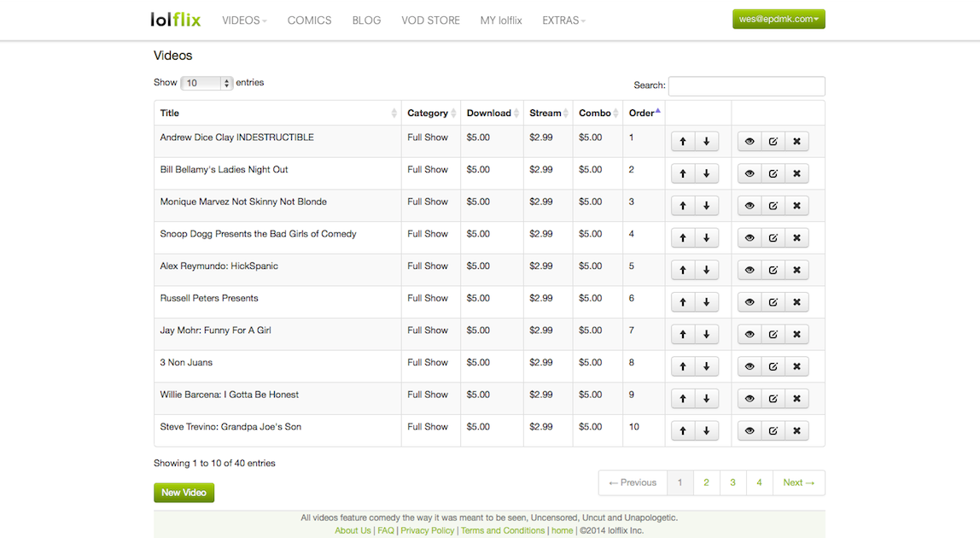Viewport: 980px width, 538px height.
Task: Open the Show entries count dropdown
Action: click(207, 83)
